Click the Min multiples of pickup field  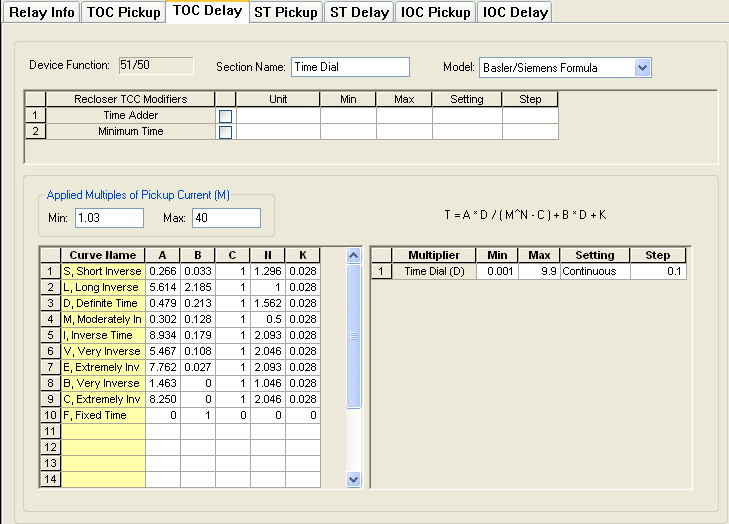click(108, 218)
